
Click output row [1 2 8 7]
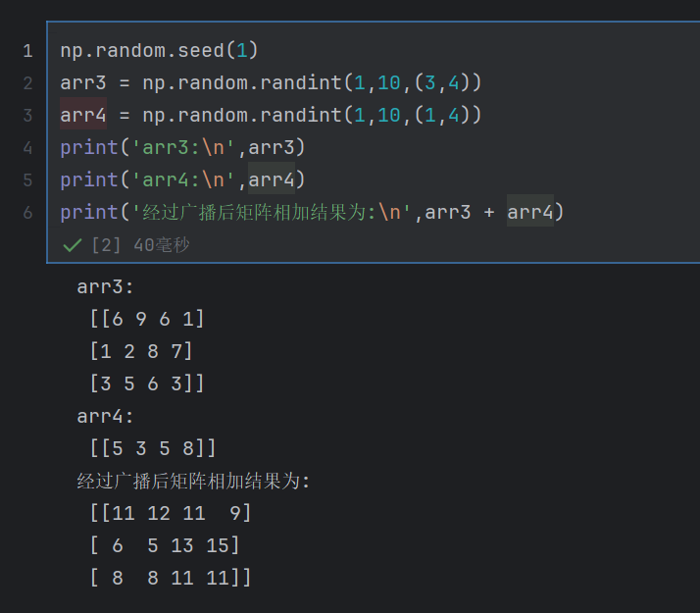click(x=141, y=351)
